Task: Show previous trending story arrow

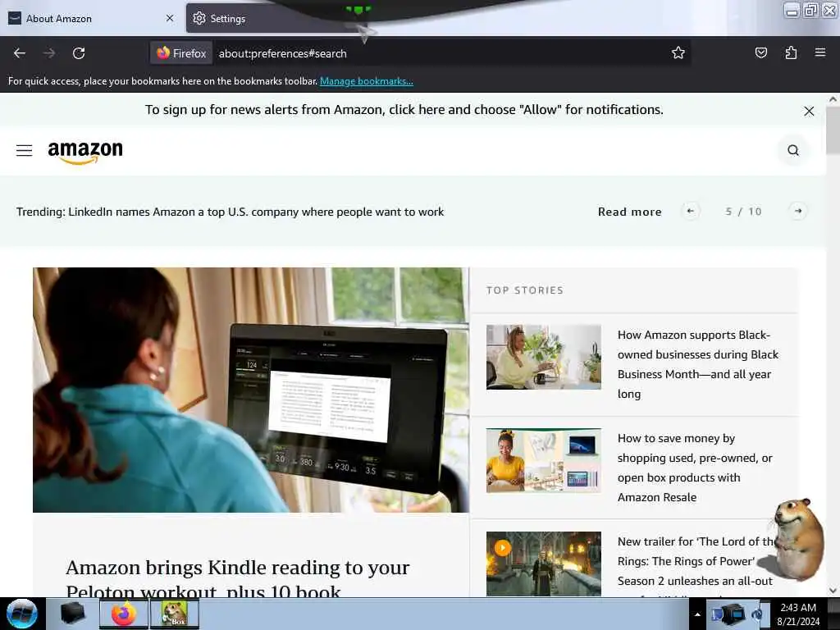Action: pyautogui.click(x=691, y=211)
